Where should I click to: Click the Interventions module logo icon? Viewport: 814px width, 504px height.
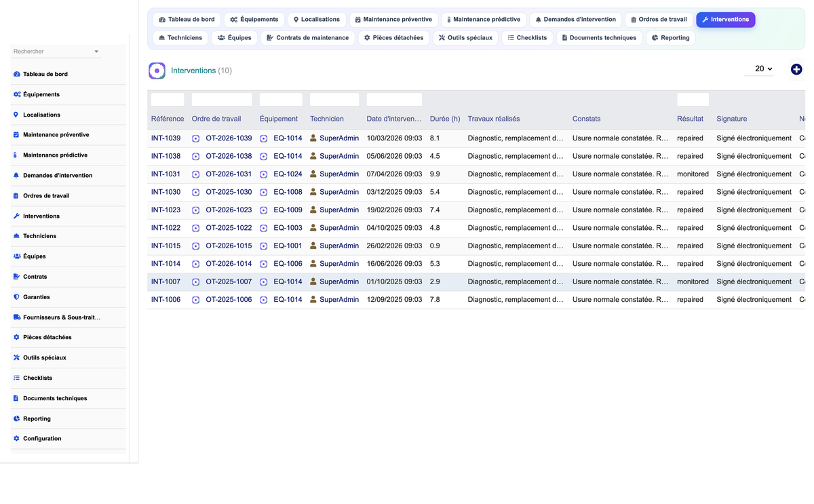(157, 71)
